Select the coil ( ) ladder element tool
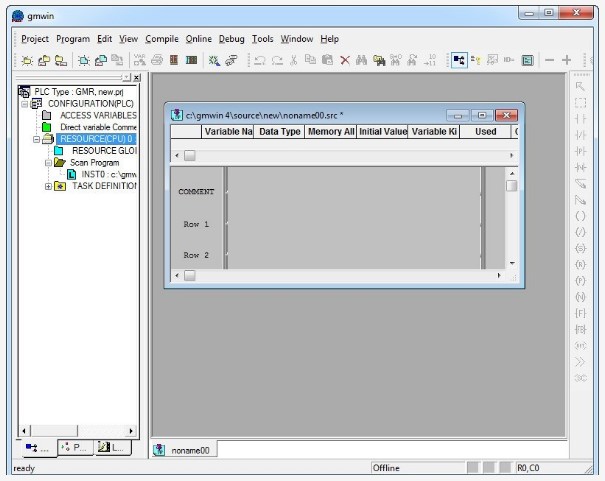Viewport: 605px width, 481px height. [580, 215]
